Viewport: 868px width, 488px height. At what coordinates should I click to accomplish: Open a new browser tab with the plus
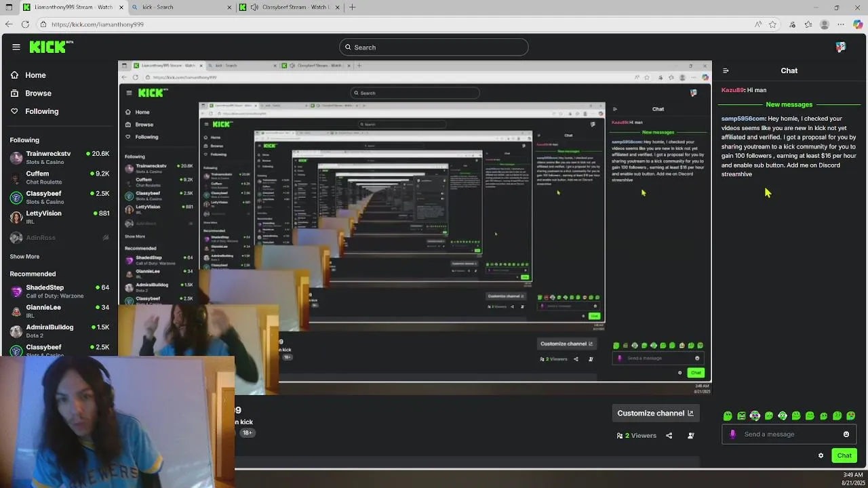point(352,7)
